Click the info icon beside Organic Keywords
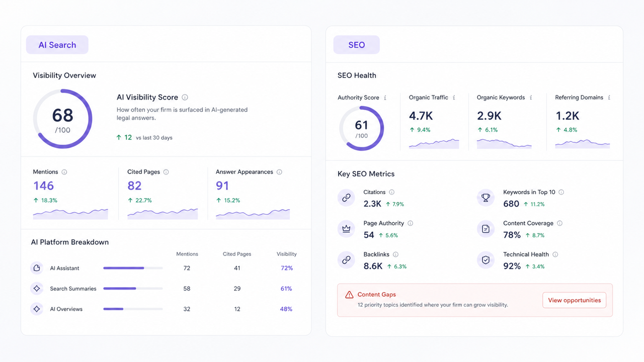The width and height of the screenshot is (644, 362). click(531, 98)
